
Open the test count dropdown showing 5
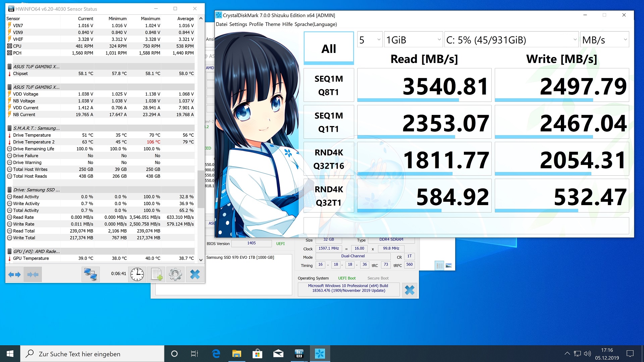point(370,40)
